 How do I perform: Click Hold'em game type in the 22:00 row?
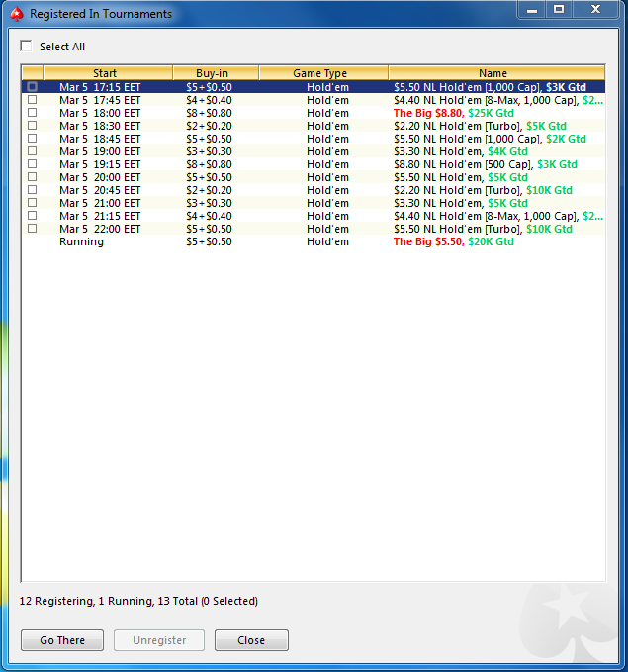tap(327, 229)
